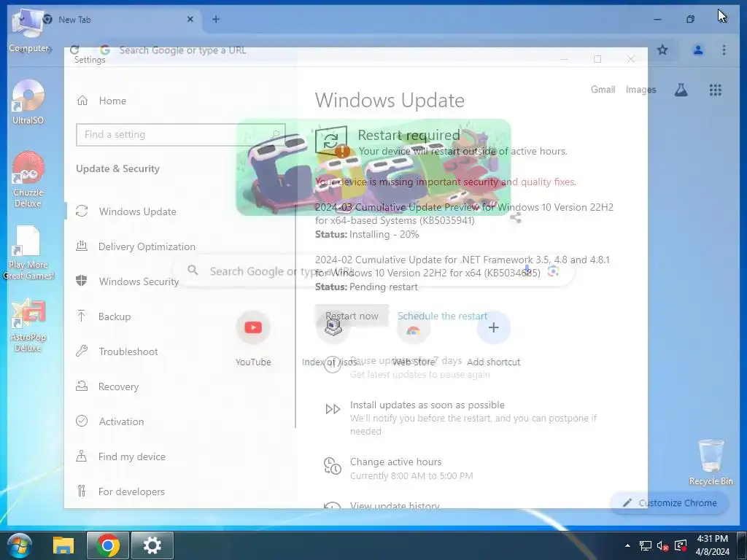The height and width of the screenshot is (560, 747).
Task: Select the AstroPop Deluxe desktop shortcut
Action: pyautogui.click(x=28, y=325)
